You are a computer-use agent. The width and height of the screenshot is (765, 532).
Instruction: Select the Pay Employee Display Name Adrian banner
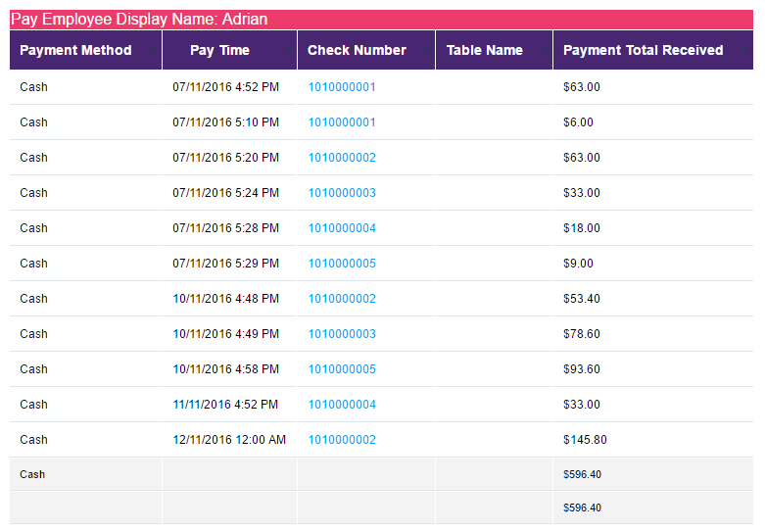point(382,20)
